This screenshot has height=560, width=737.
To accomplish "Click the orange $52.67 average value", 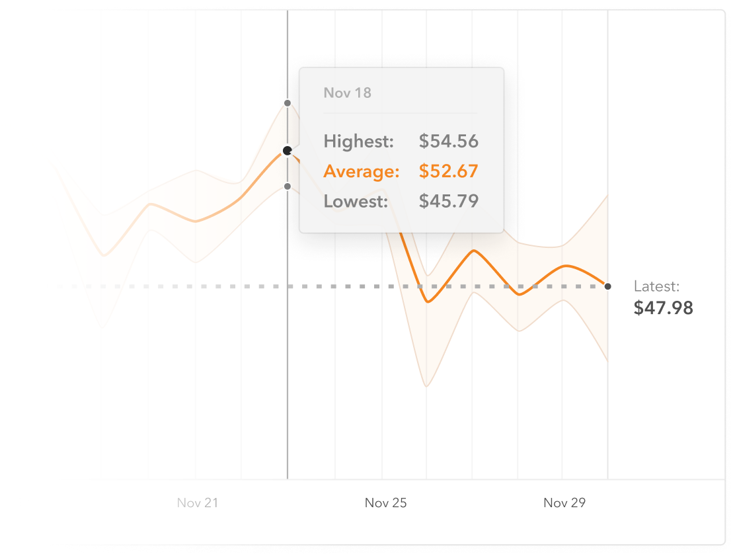I will pyautogui.click(x=448, y=172).
